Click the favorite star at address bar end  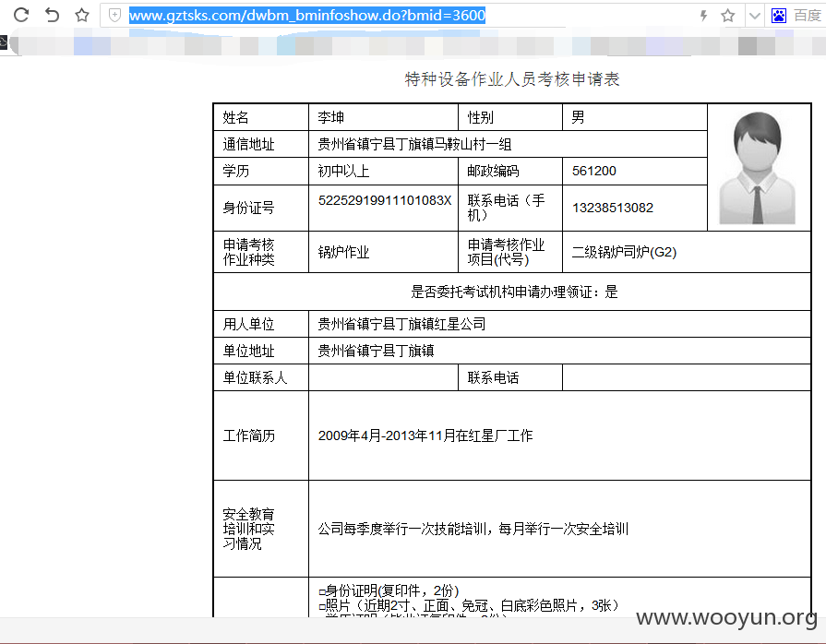[728, 16]
